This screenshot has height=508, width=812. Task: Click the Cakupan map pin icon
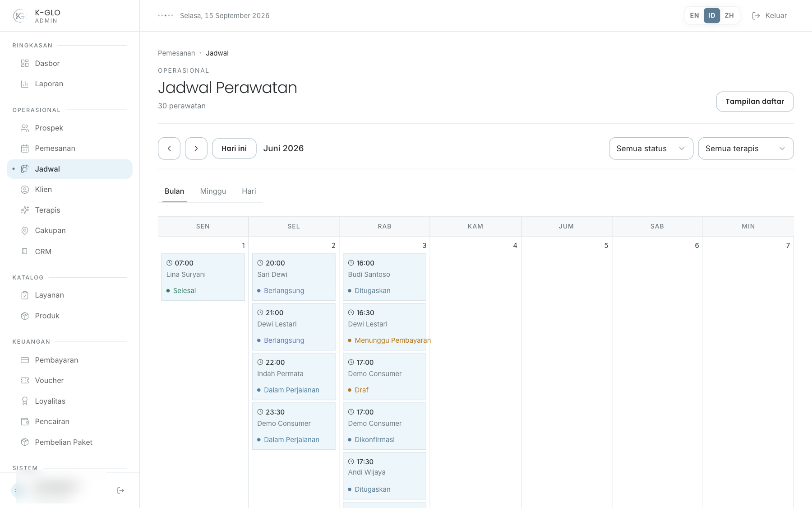(x=25, y=231)
